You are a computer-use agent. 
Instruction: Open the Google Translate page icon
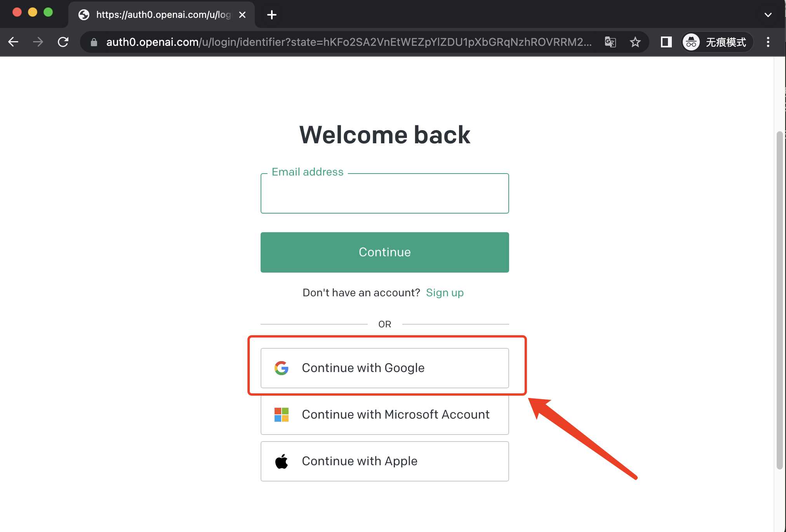(610, 42)
